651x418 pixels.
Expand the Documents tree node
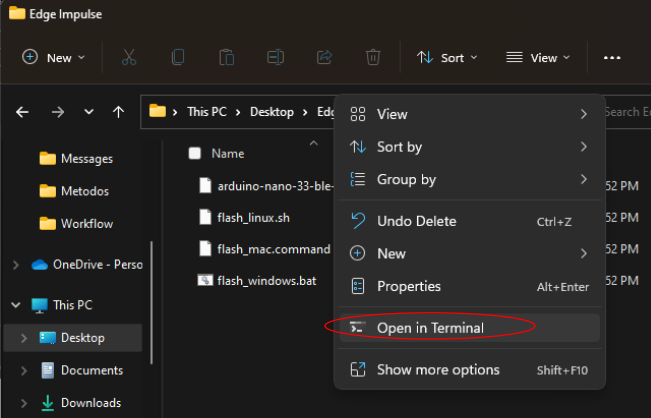point(25,371)
